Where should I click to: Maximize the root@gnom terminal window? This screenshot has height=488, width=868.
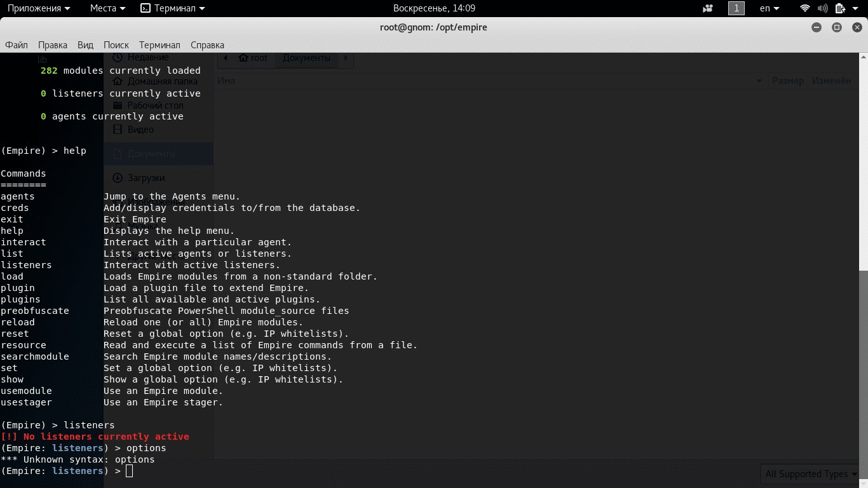[837, 27]
